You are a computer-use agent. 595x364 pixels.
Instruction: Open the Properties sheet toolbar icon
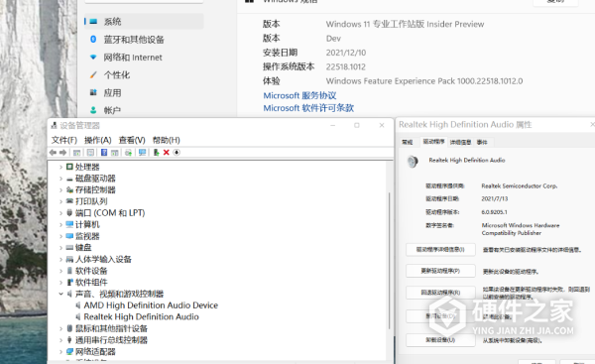(90, 152)
